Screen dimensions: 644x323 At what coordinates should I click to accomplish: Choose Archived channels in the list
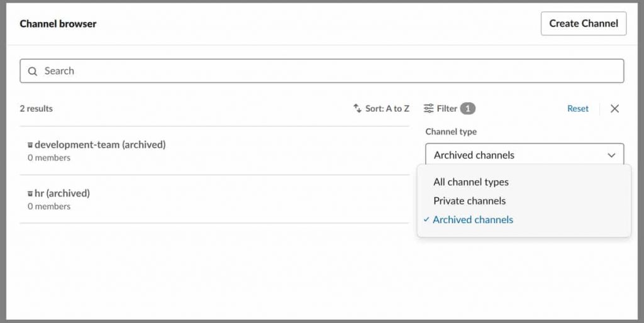[x=473, y=220]
